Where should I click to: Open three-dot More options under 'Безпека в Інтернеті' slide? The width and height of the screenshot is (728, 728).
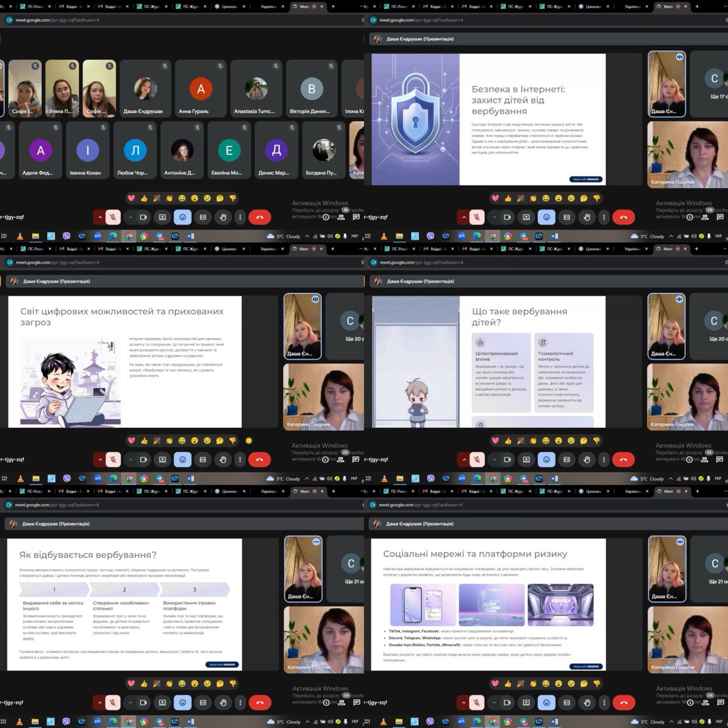click(604, 217)
